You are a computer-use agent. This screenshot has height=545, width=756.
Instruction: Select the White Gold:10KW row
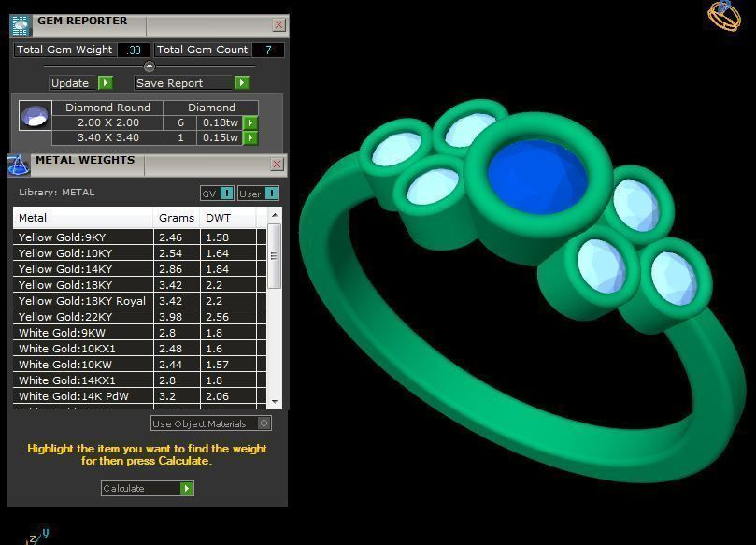[x=140, y=365]
